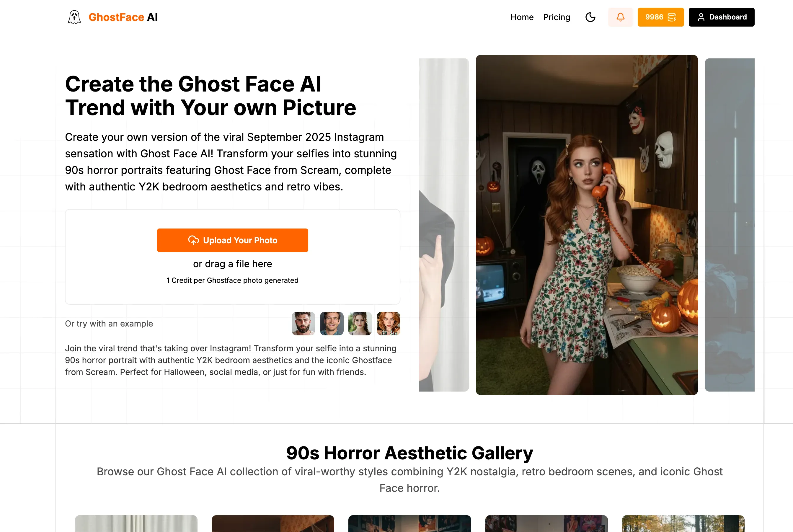Select the smiling man example photo
793x532 pixels.
pyautogui.click(x=332, y=324)
